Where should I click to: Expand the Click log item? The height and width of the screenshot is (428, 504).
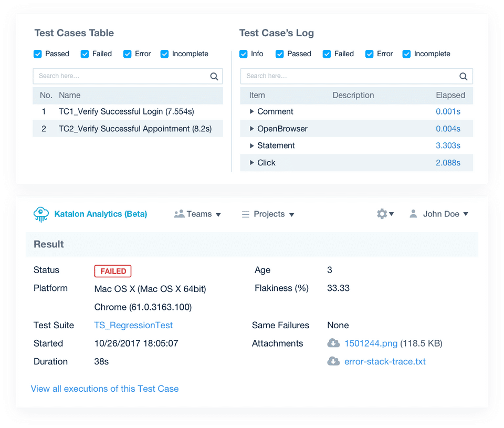[252, 163]
